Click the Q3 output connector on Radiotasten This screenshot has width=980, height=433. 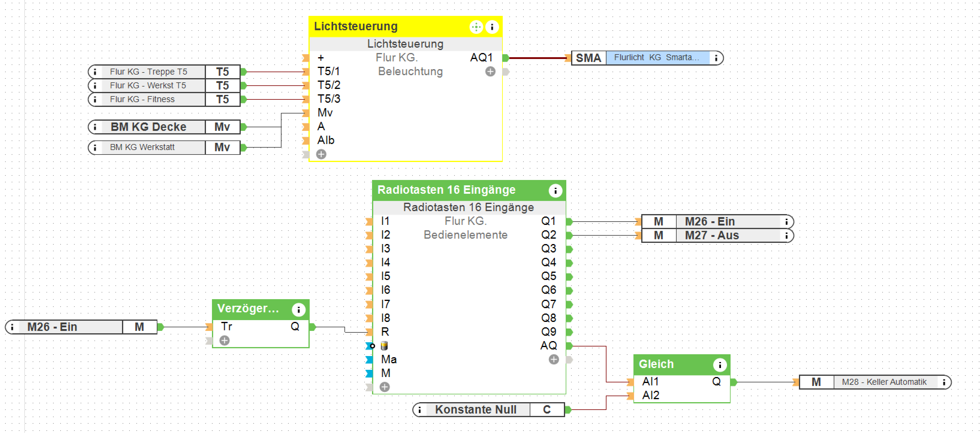[569, 249]
